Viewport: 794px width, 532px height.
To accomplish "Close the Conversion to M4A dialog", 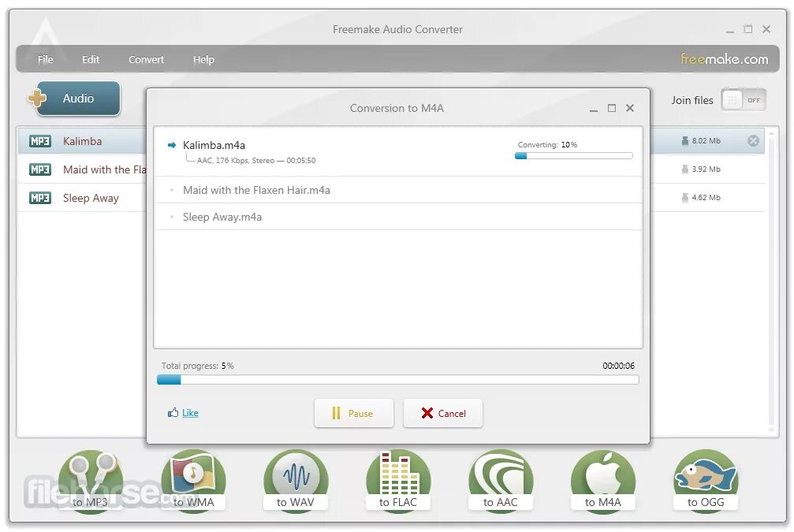I will click(x=630, y=108).
